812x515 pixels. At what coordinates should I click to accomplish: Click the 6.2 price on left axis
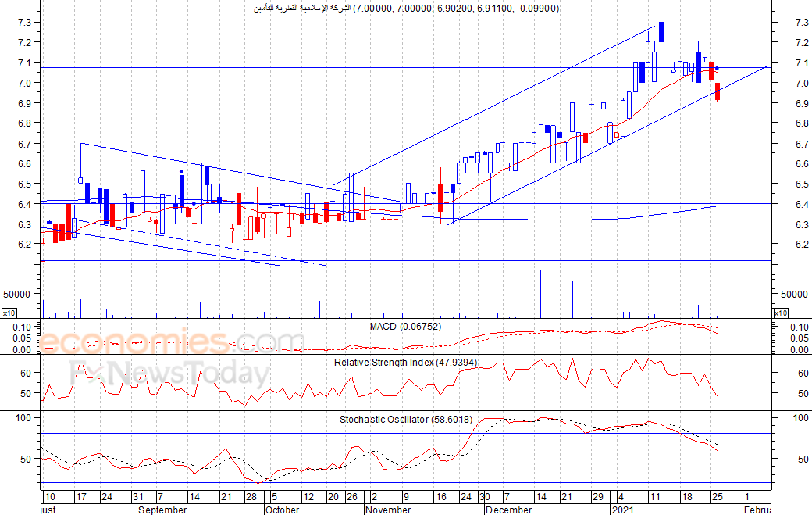click(x=25, y=245)
